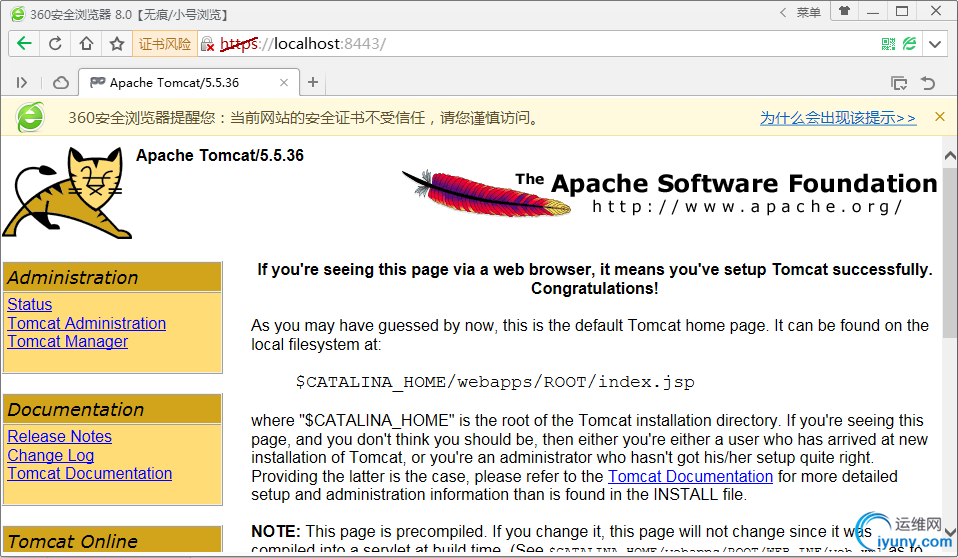Click the page scrollbar down arrow
The image size is (958, 558).
coord(950,532)
